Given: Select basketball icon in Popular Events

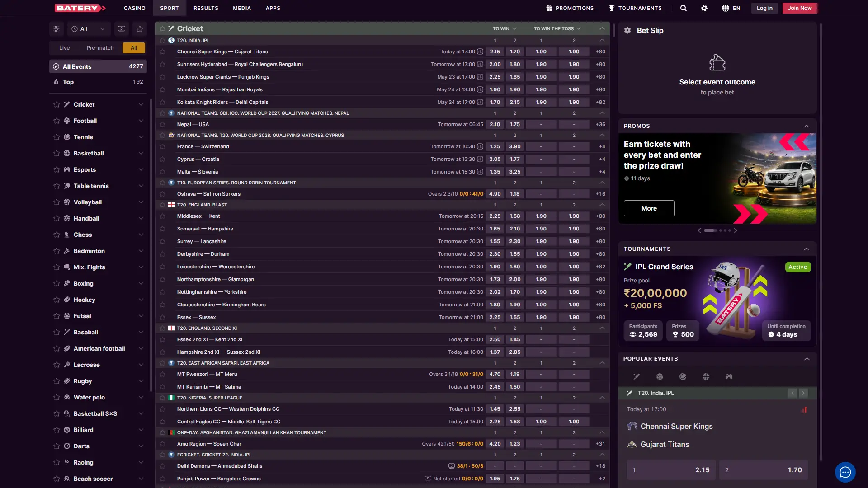Looking at the screenshot, I should coord(706,376).
